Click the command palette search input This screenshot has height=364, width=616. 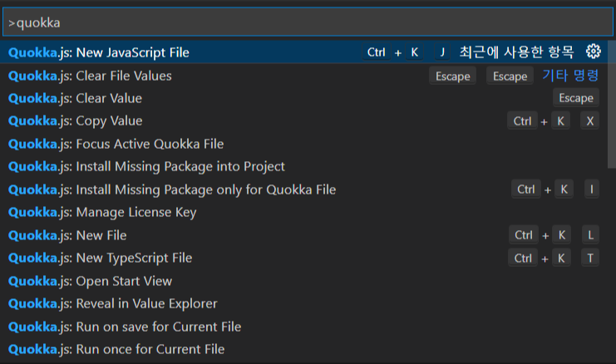tap(308, 22)
